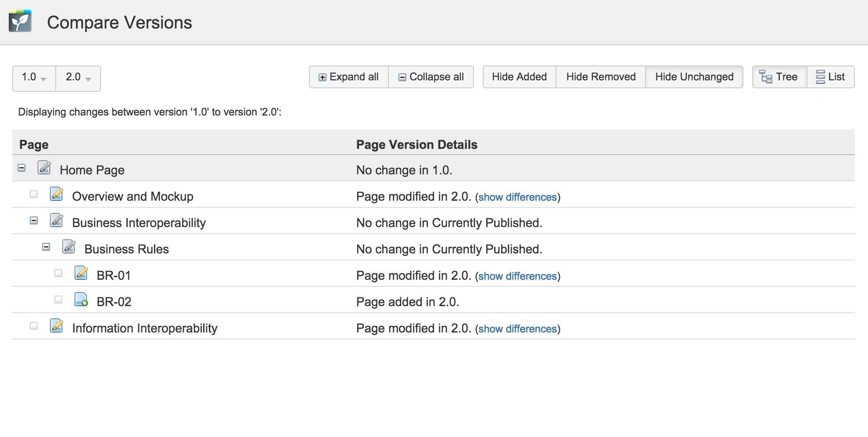Select the Information Interoperability label
868x437 pixels.
pyautogui.click(x=145, y=329)
